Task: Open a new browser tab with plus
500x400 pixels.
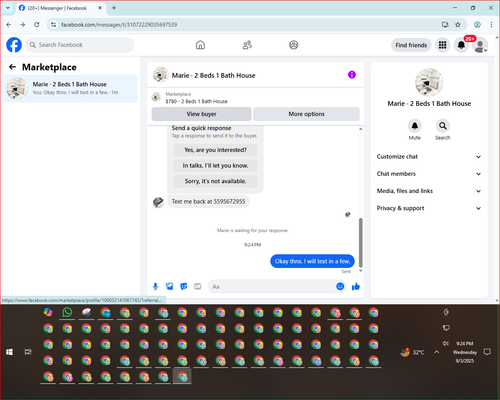Action: click(114, 8)
